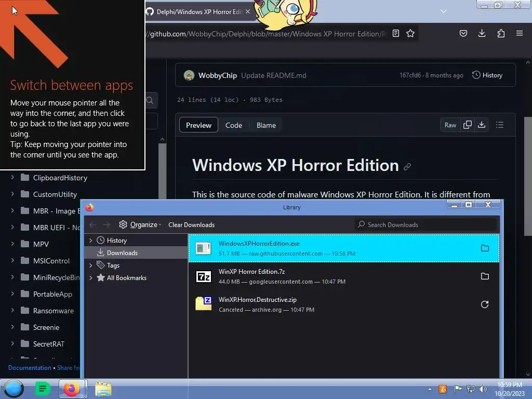Open Firefox downloads toolbar icon
The width and height of the screenshot is (532, 399).
482,33
